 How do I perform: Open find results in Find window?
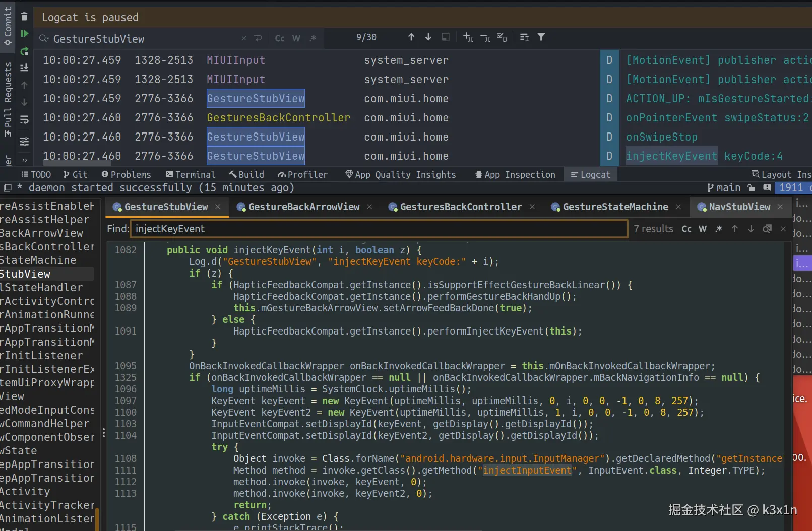(767, 229)
